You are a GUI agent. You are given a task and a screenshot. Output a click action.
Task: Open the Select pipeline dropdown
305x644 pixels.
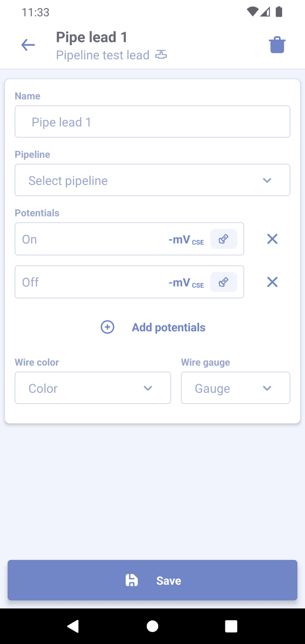click(x=152, y=180)
